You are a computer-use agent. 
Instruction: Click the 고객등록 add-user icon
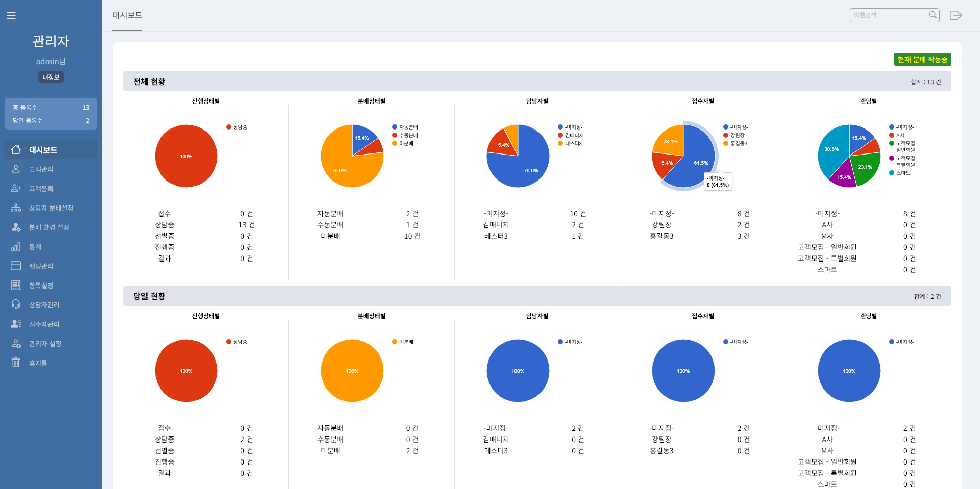pos(16,188)
